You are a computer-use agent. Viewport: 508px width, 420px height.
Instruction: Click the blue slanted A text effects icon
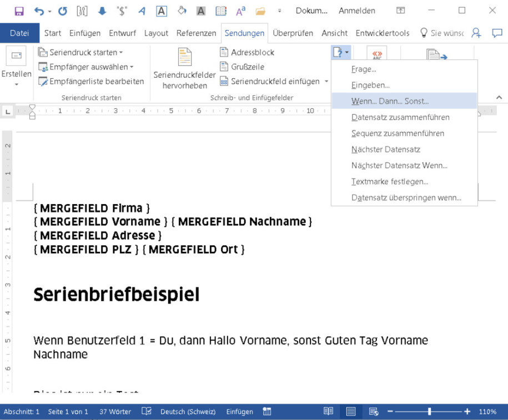click(142, 11)
